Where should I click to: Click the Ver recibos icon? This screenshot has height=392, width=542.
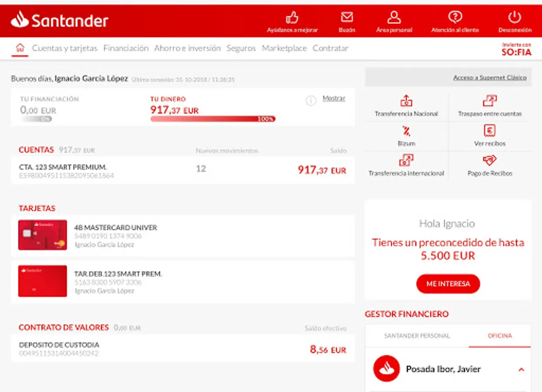pyautogui.click(x=490, y=130)
